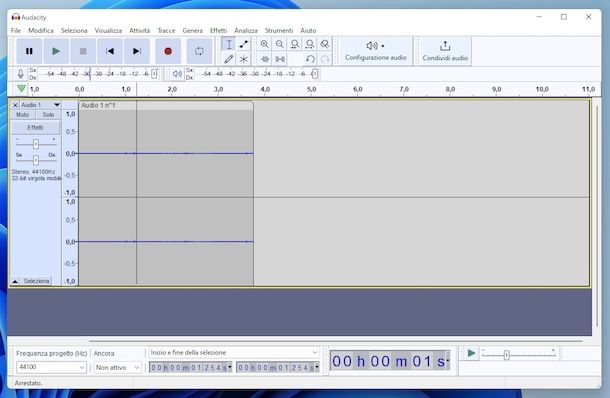Click the green timeline options triangle
The height and width of the screenshot is (398, 610).
(x=21, y=89)
